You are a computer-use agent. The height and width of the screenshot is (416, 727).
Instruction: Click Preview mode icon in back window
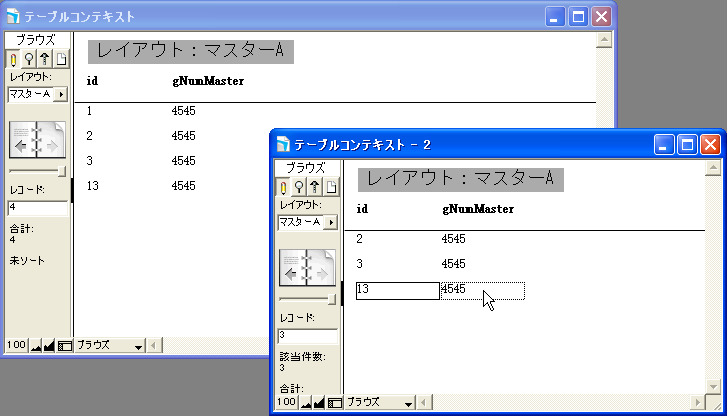click(61, 59)
